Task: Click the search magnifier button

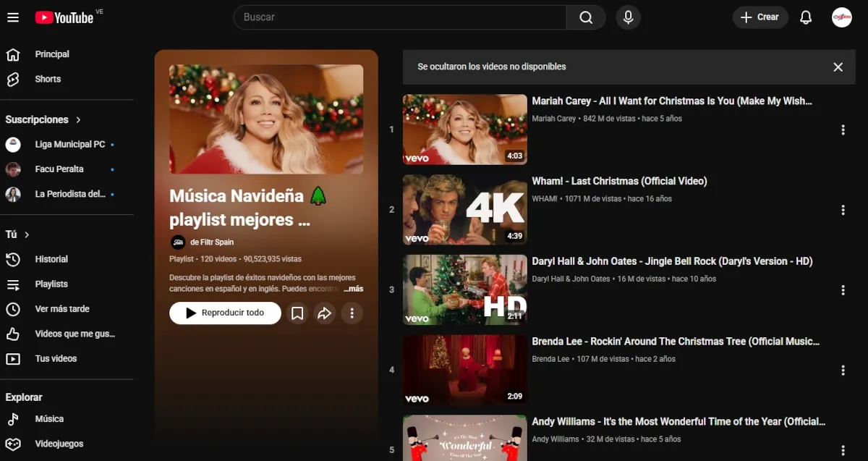Action: point(586,17)
